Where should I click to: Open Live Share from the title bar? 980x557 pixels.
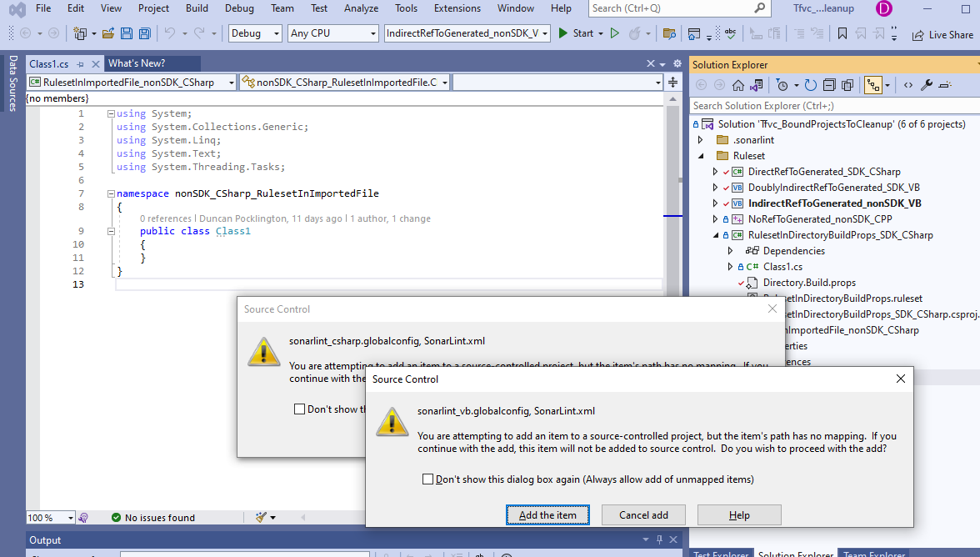tap(942, 35)
